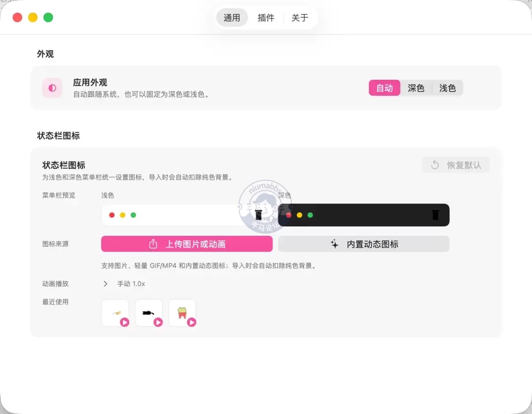Play the first recent icon animation
This screenshot has width=532, height=414.
(125, 322)
